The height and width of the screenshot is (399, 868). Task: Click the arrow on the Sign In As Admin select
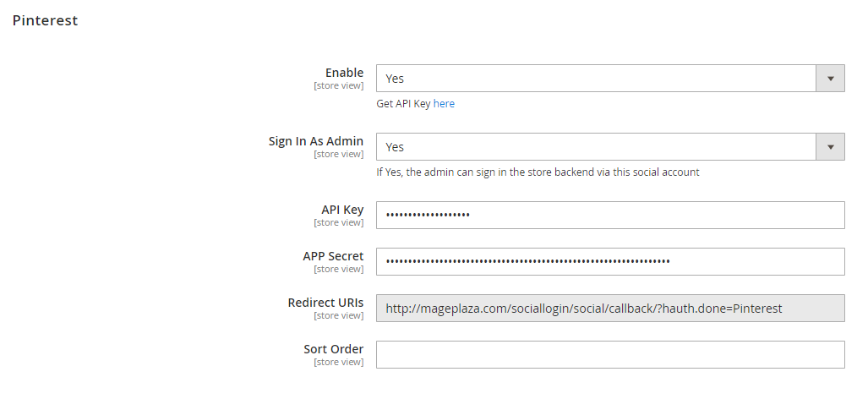coord(830,147)
